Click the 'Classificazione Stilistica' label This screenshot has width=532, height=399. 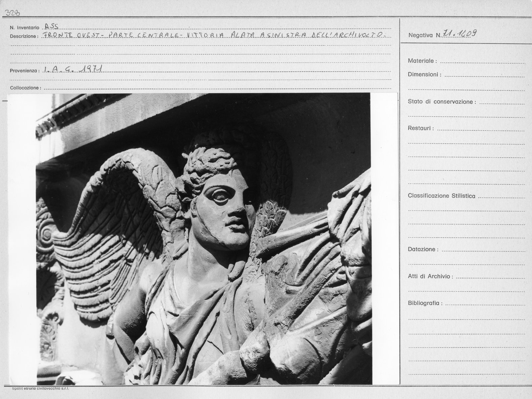442,196
